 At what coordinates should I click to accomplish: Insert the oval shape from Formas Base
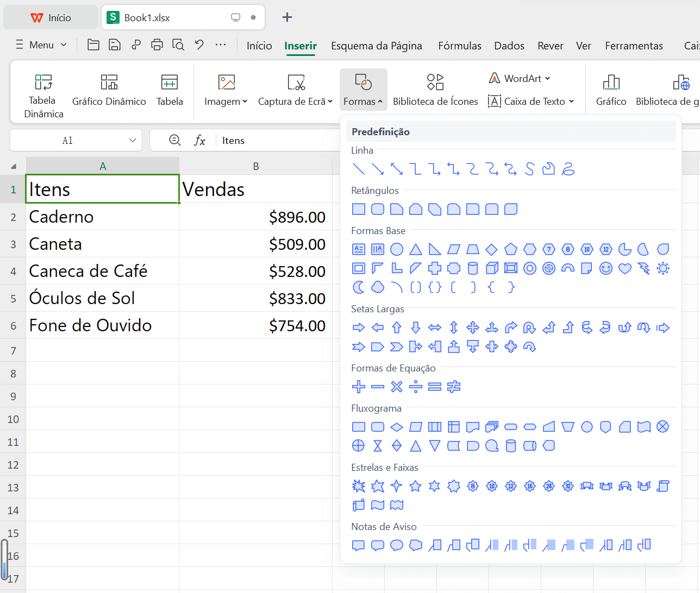click(397, 249)
